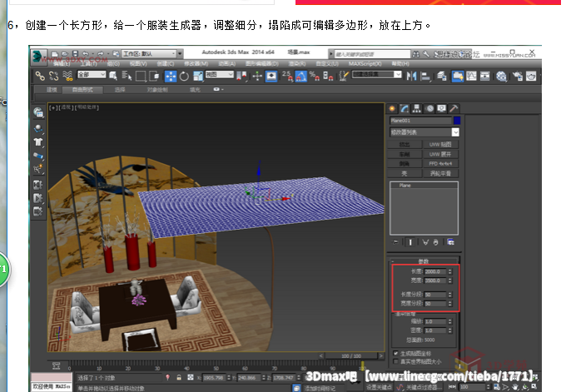Open Select by Name list icon
Viewport: 566px width, 392px height.
(x=127, y=76)
